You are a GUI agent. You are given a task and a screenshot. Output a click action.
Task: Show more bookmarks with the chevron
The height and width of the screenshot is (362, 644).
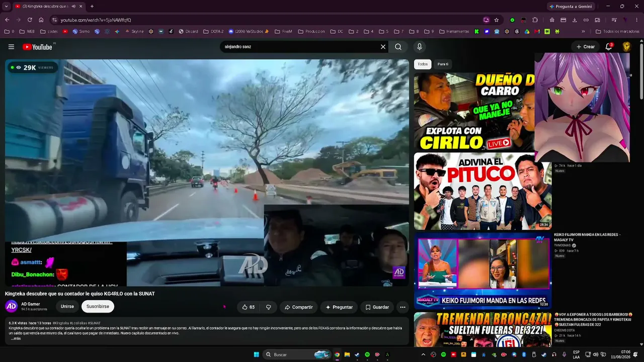(583, 31)
